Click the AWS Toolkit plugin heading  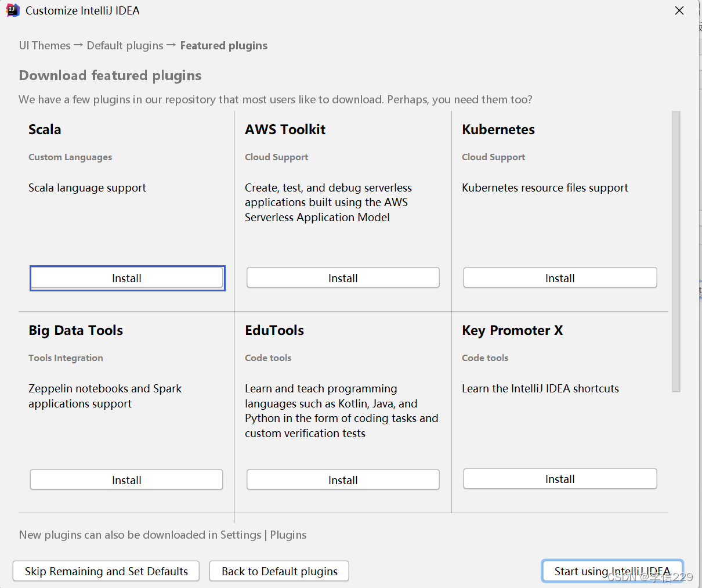tap(285, 129)
